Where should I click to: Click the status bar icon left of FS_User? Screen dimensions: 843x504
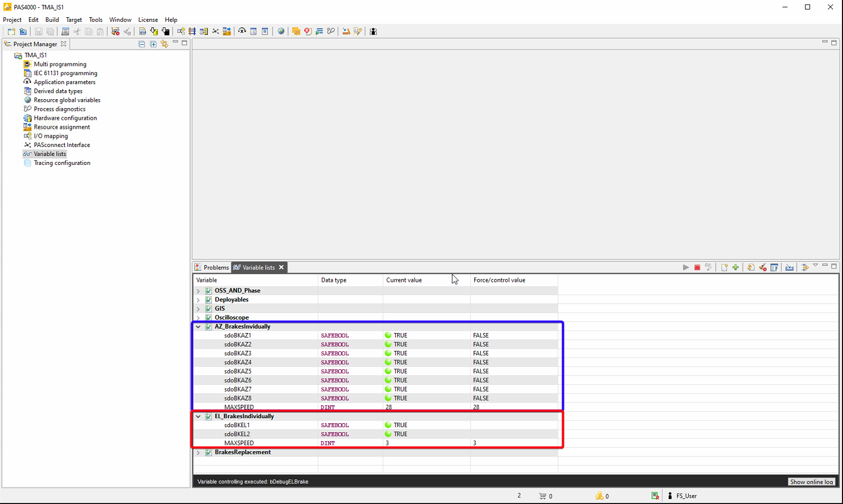[x=655, y=496]
